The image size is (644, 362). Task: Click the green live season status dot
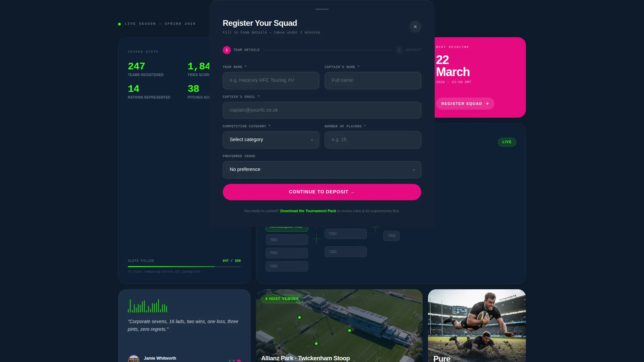click(x=119, y=24)
